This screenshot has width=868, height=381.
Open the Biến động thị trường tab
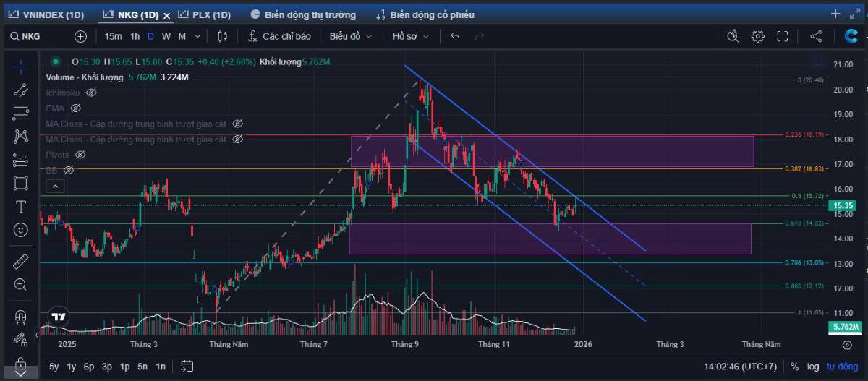(x=303, y=14)
